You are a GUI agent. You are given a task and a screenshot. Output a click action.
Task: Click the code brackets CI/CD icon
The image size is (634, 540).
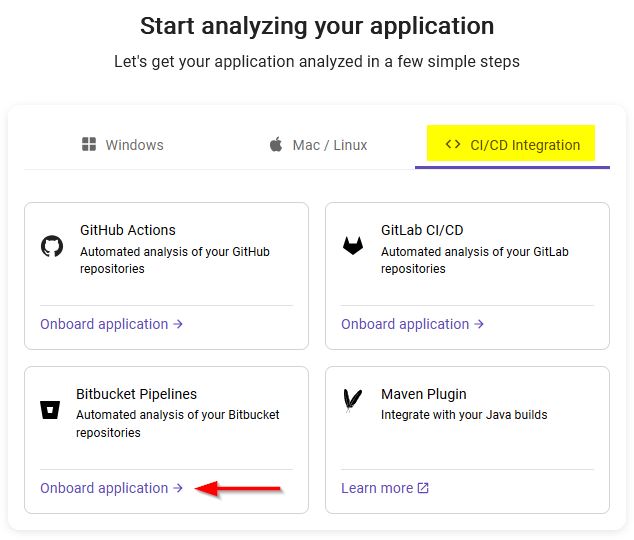coord(453,144)
